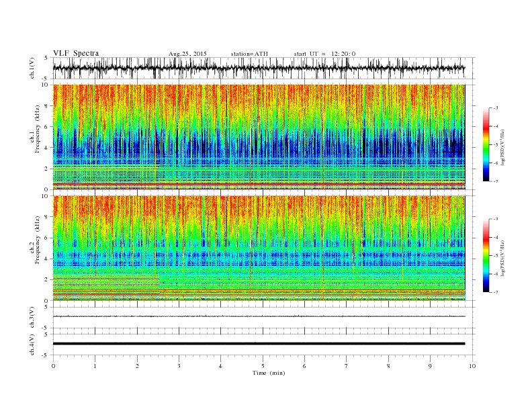Click the time axis tick label "1"
The image size is (532, 411).
(95, 366)
